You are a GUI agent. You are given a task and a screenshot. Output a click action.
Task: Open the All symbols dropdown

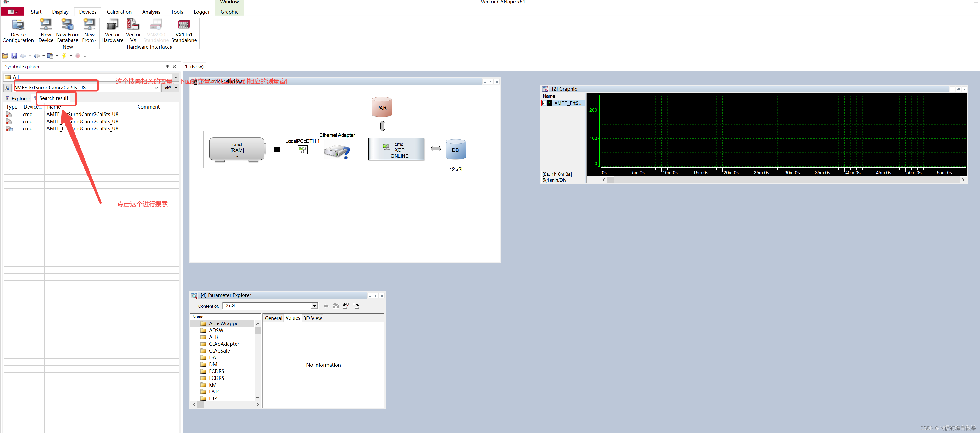click(x=175, y=77)
